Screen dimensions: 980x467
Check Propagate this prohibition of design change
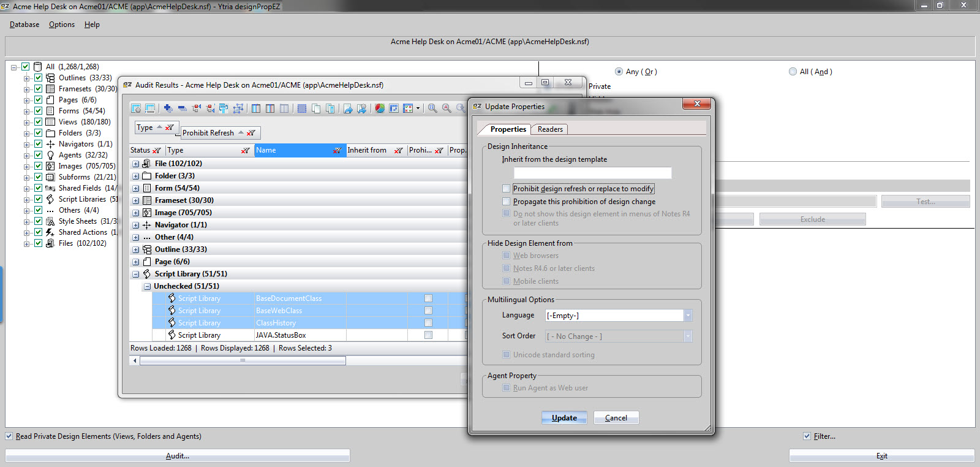point(506,202)
